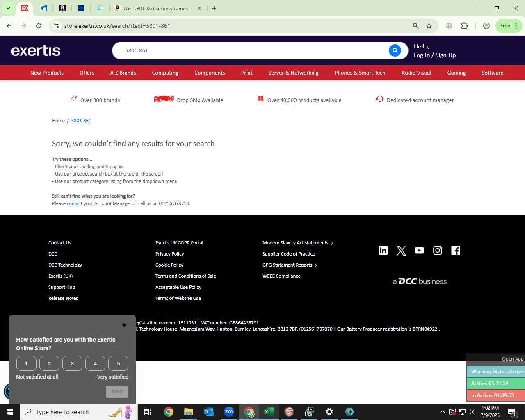Open Offers menu
The image size is (525, 420).
87,73
